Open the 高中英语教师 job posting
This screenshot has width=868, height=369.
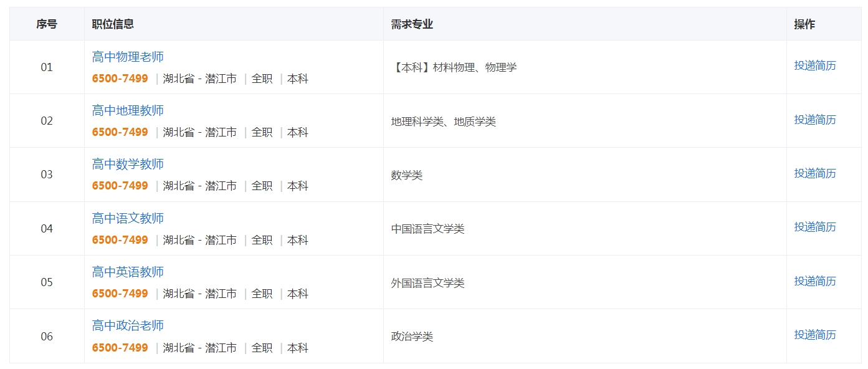tap(128, 272)
